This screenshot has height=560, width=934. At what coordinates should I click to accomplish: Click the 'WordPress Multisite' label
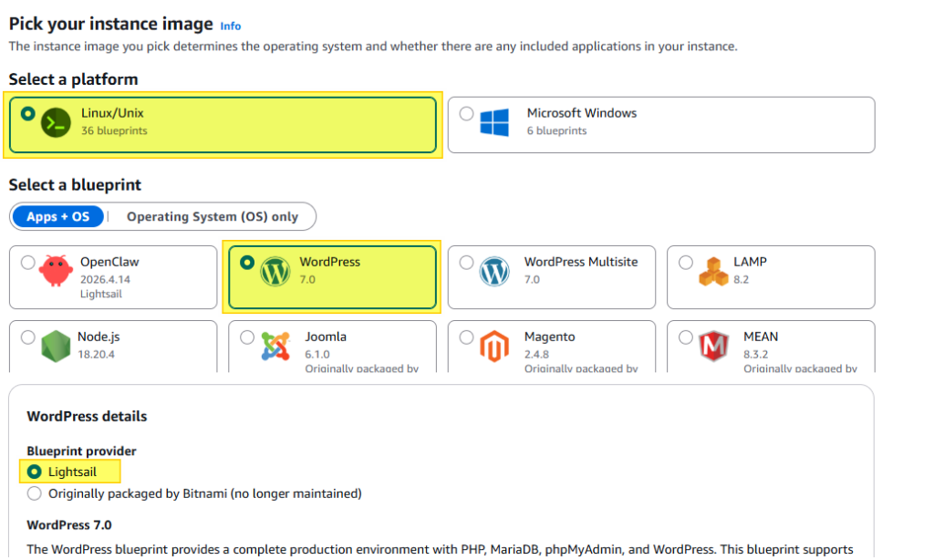coord(581,262)
